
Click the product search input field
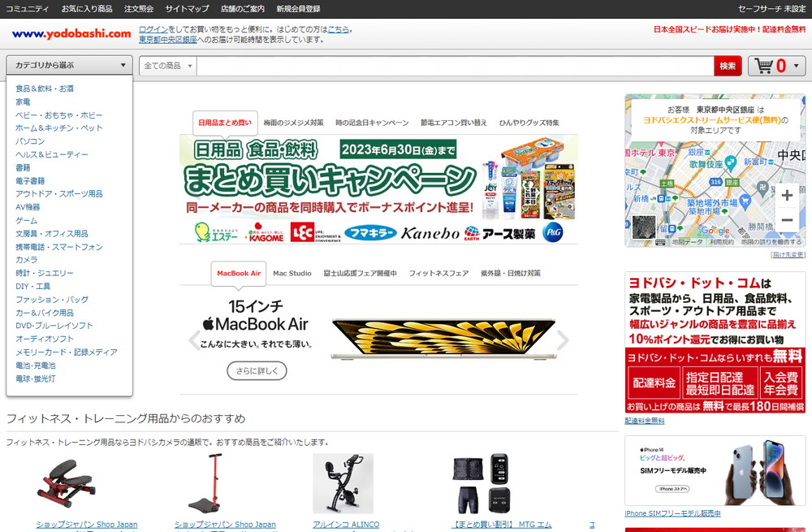coord(455,66)
